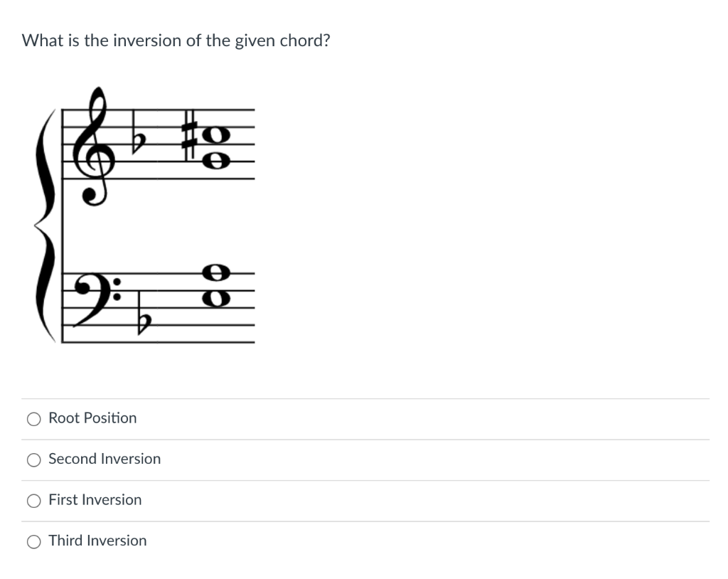Image resolution: width=728 pixels, height=579 pixels.
Task: Click the First Inversion answer text
Action: [95, 499]
